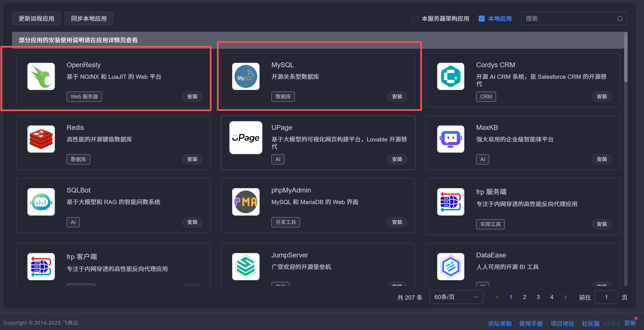Screen dimensions: 644x330
Task: Enable the 本服务器架构应用 checkbox
Action: click(x=415, y=18)
